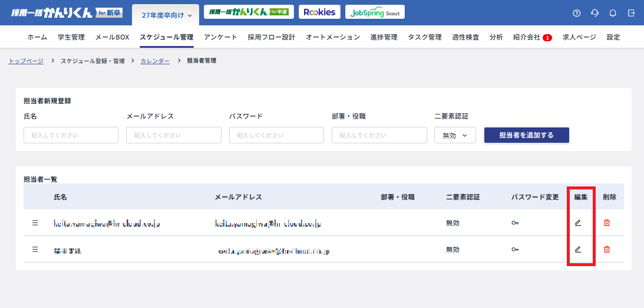Click the パスワード input field

pos(276,135)
